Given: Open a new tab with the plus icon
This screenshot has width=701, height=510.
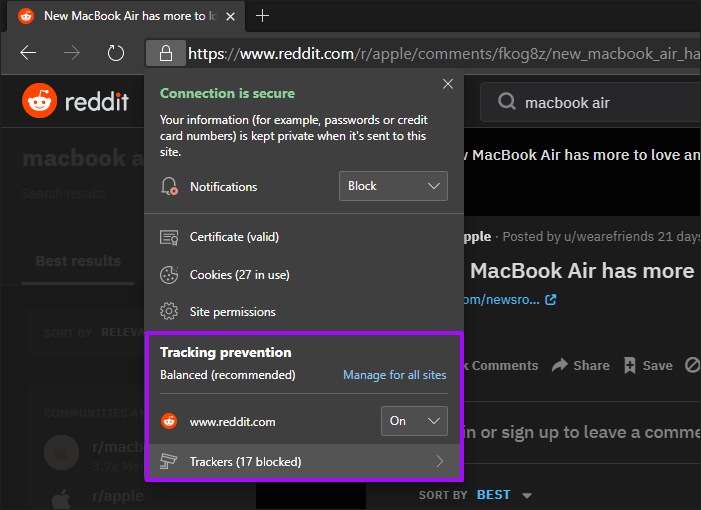Looking at the screenshot, I should (262, 16).
